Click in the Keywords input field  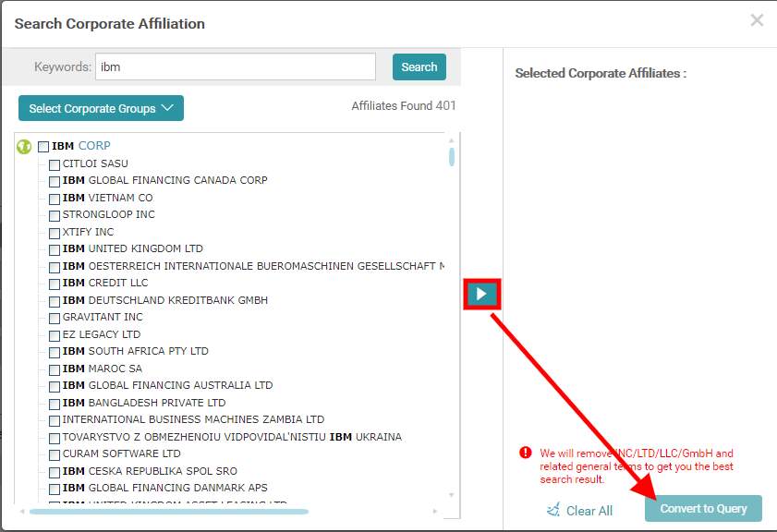[236, 66]
